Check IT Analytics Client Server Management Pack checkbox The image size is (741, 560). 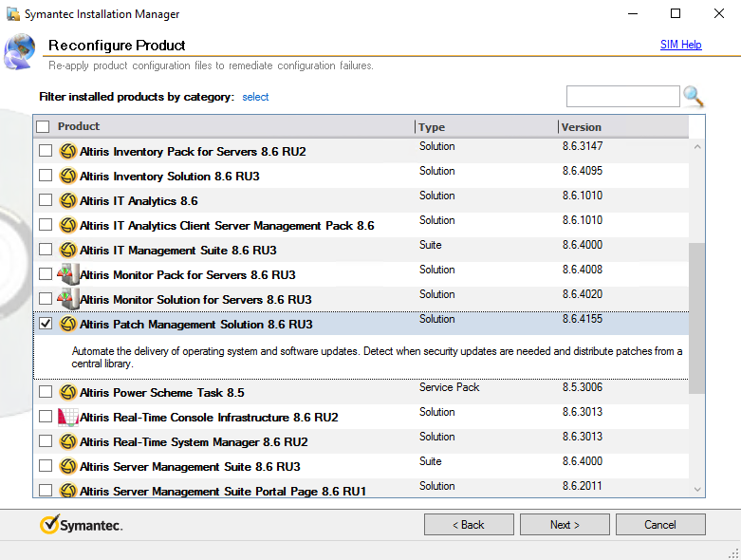46,224
